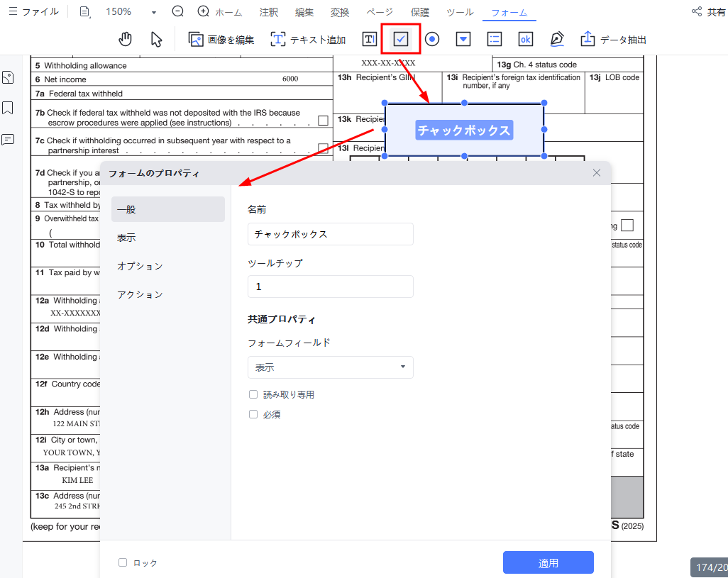This screenshot has height=578, width=728.
Task: Click the text field form tool
Action: point(369,39)
